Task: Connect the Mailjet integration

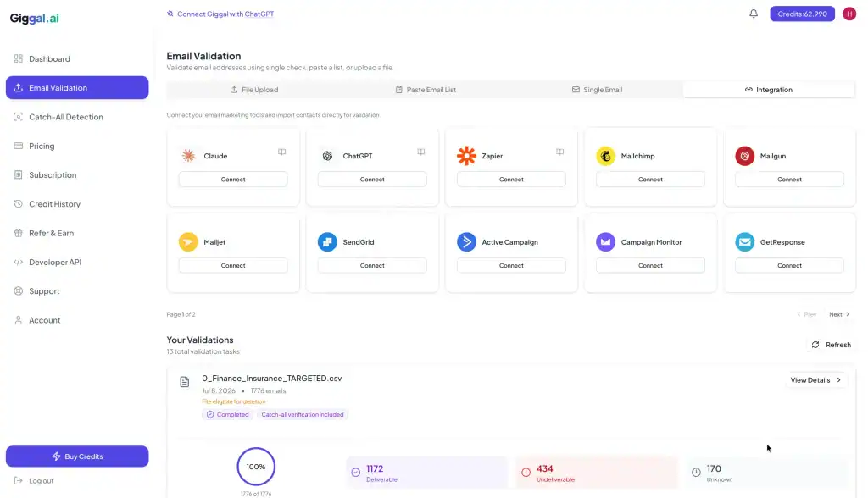Action: click(233, 266)
